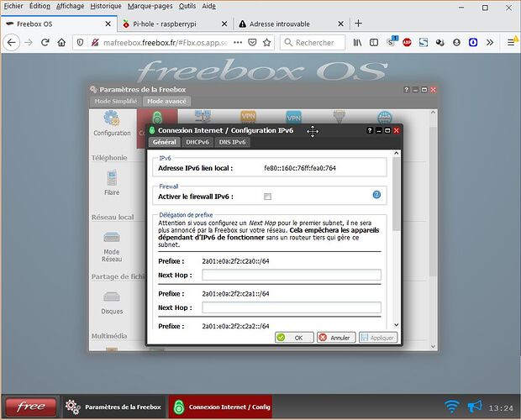Open the Historique menu
Screen dimensions: 521x420
[x=106, y=6]
